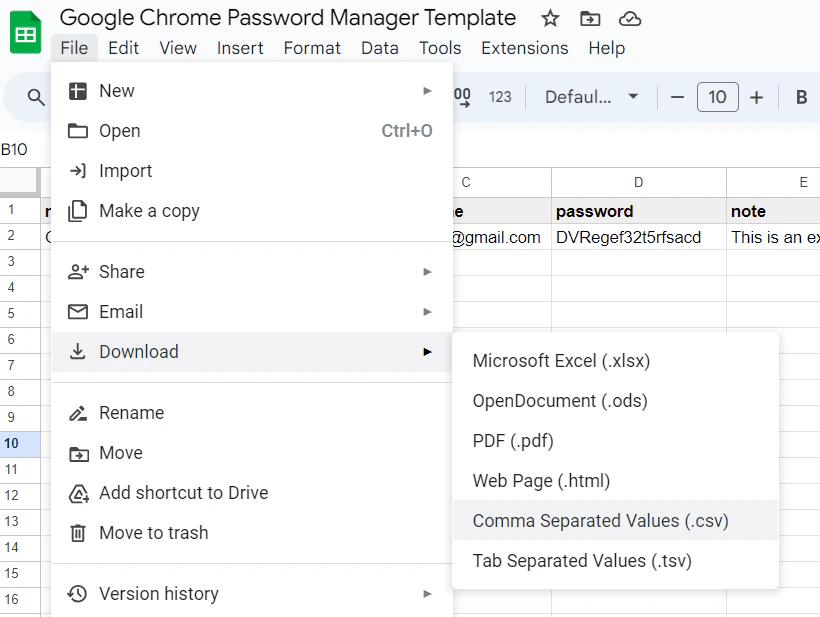Increase font size with plus stepper
The height and width of the screenshot is (617, 820).
click(x=756, y=97)
